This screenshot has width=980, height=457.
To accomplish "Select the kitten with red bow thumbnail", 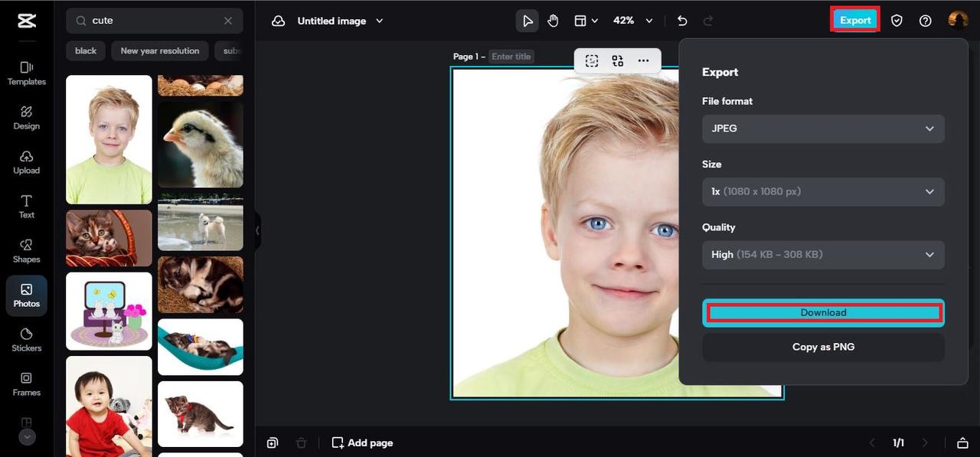I will coord(201,414).
